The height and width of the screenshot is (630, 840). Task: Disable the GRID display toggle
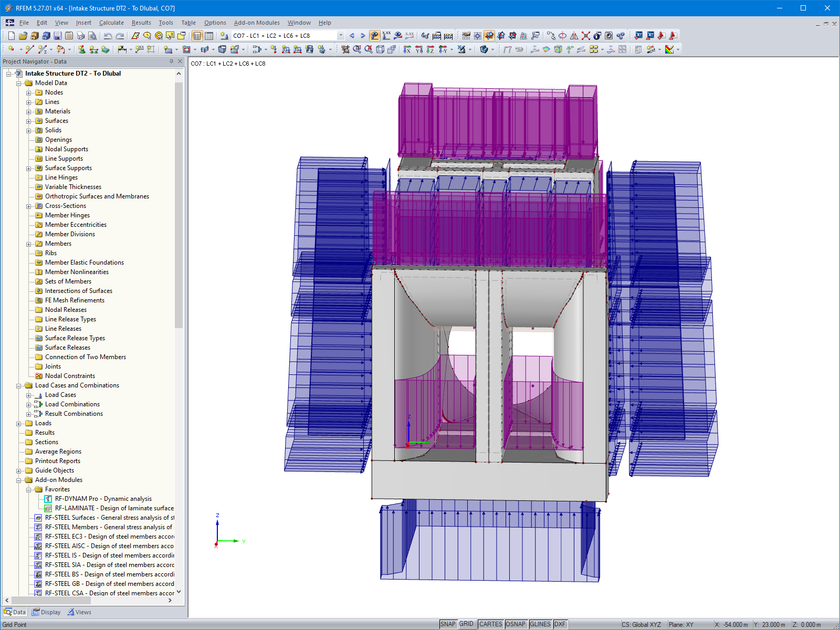coord(466,624)
